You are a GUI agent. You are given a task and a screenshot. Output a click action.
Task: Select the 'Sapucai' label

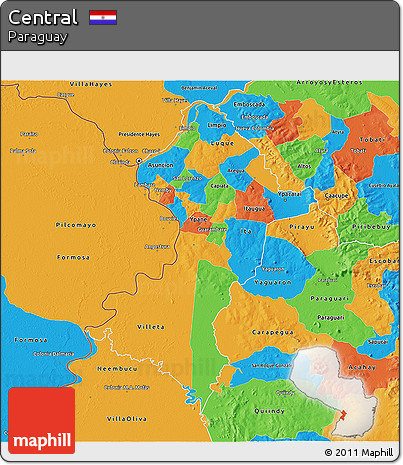pyautogui.click(x=378, y=342)
